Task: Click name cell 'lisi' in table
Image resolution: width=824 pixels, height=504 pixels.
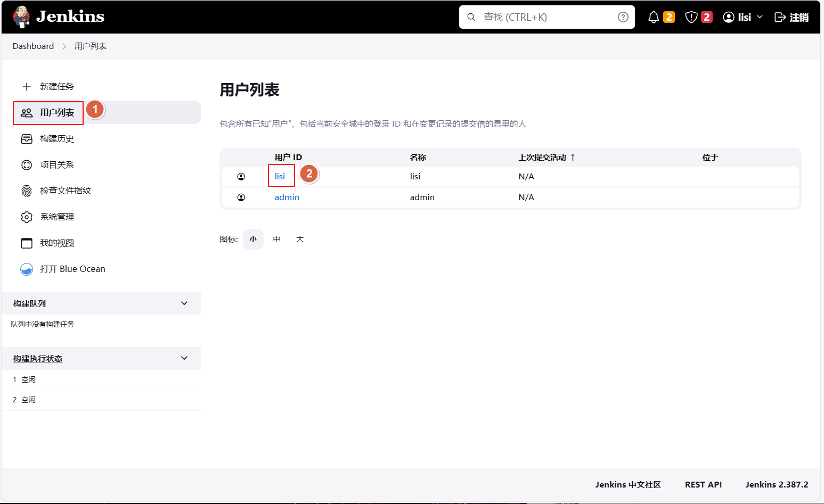Action: point(415,177)
